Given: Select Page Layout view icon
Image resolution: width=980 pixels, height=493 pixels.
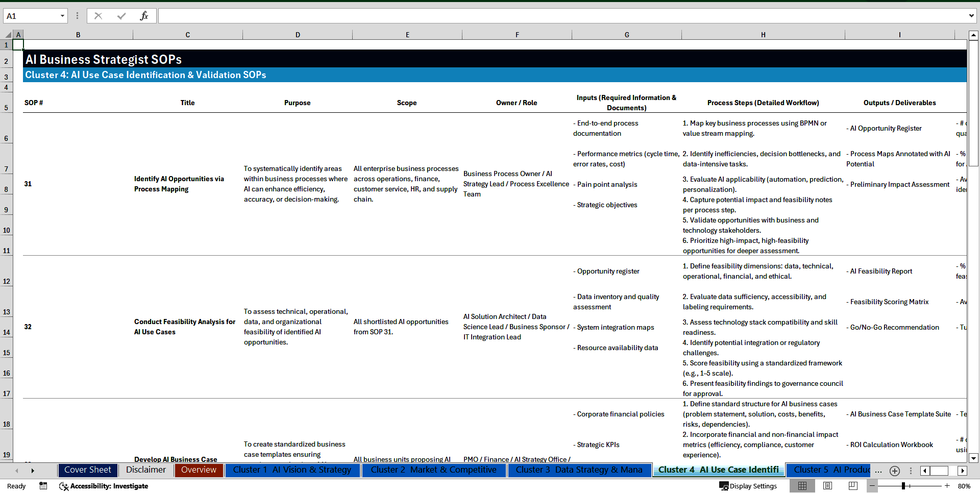Looking at the screenshot, I should point(827,486).
